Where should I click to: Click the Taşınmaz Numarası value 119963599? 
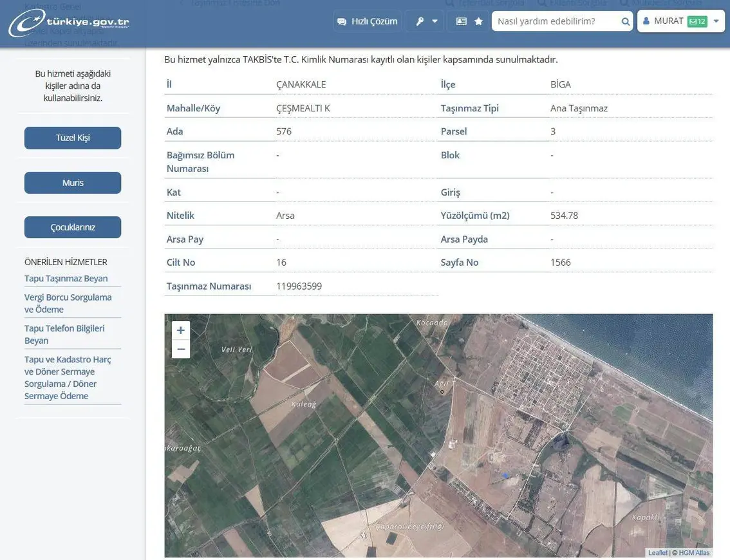[x=299, y=286]
